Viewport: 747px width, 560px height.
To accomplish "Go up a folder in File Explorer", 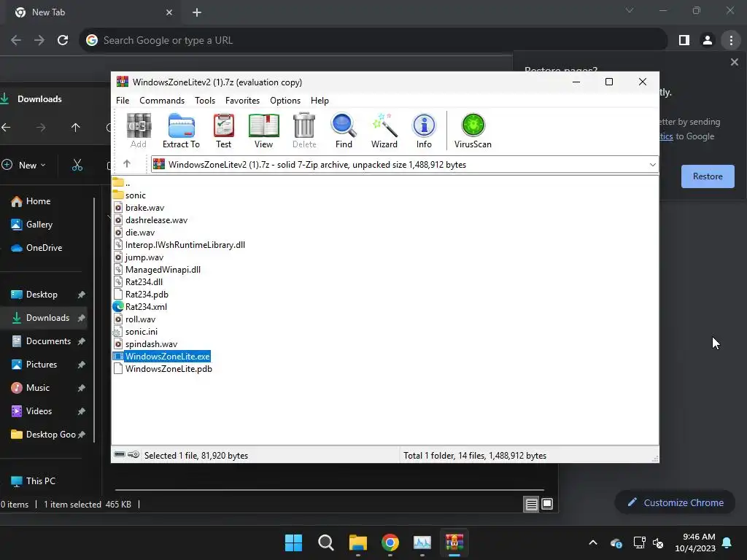I will tap(75, 127).
